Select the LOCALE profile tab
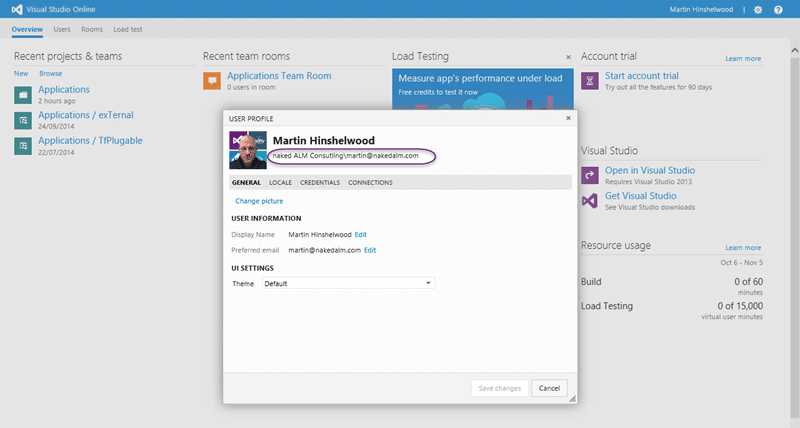 (281, 183)
